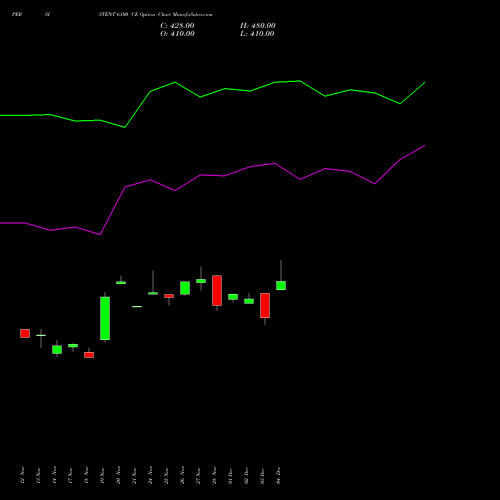Screen dimensions: 500x500
Task: Select the 28 Nov date label
Action: (x=214, y=475)
